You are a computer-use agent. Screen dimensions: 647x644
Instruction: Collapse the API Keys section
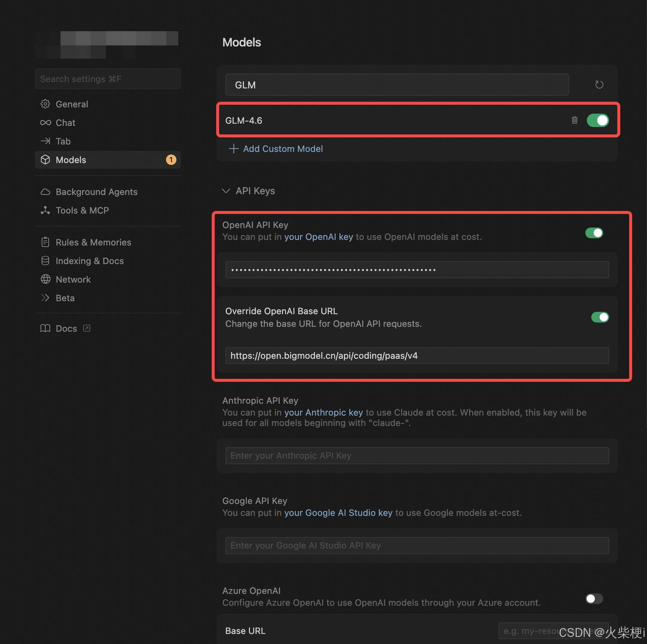click(226, 191)
